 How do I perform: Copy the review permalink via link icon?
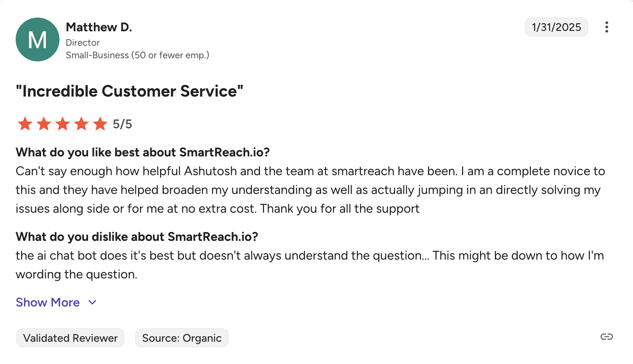[606, 337]
